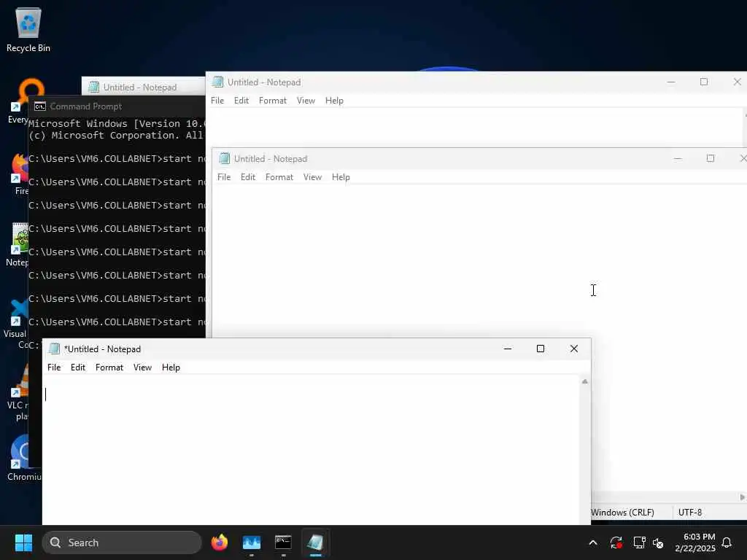Maximize the front *Untitled Notepad window
Viewport: 747px width, 560px height.
coord(541,349)
